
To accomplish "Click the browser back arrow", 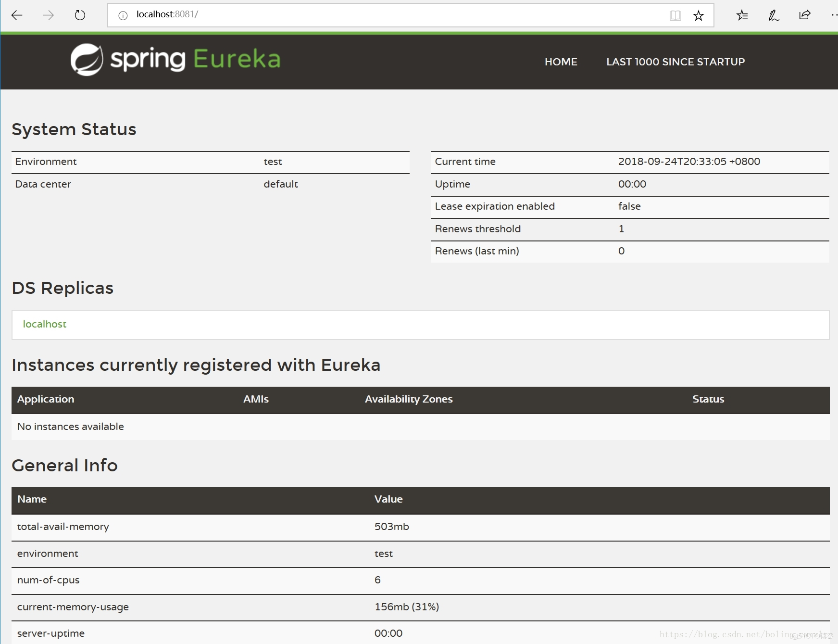I will click(17, 15).
